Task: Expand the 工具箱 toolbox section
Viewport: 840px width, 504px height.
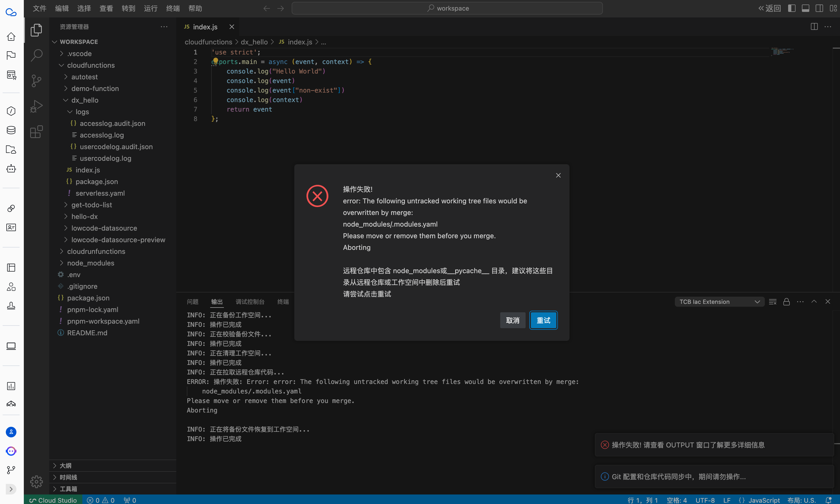Action: coord(113,489)
